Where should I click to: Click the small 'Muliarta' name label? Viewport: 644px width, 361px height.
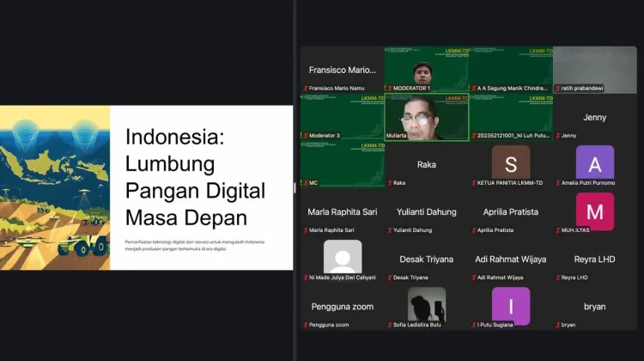coord(396,136)
